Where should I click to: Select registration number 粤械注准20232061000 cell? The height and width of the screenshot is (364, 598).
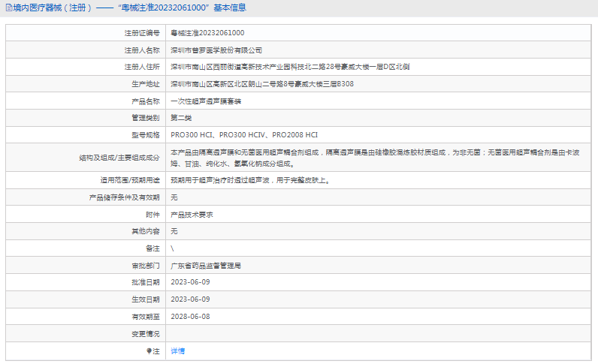point(207,33)
